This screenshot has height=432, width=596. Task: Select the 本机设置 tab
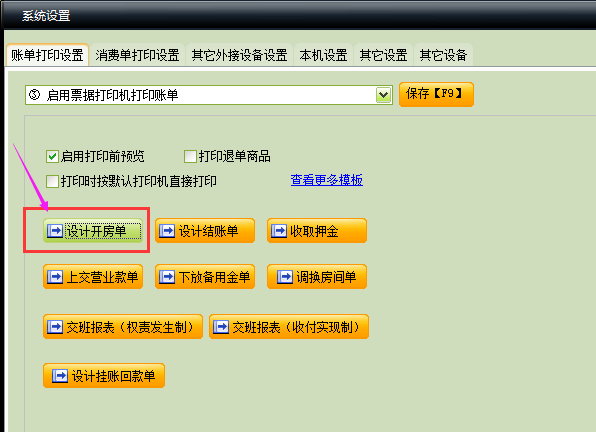[323, 55]
